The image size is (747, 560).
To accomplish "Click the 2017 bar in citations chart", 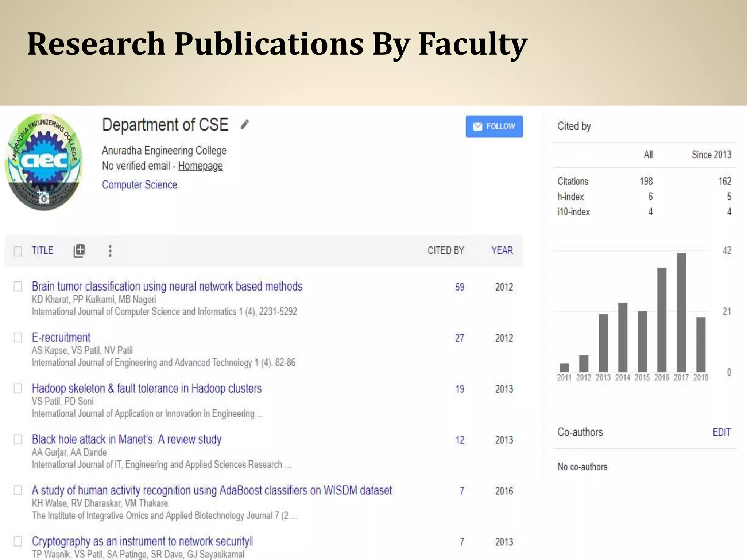I will (x=681, y=312).
